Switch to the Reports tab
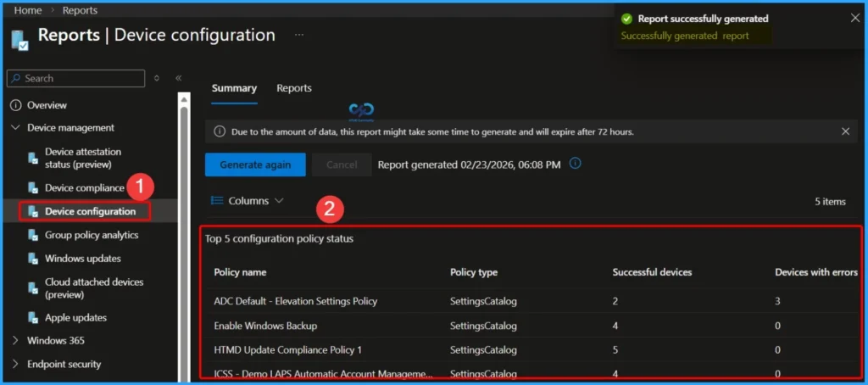The width and height of the screenshot is (868, 385). (x=294, y=89)
